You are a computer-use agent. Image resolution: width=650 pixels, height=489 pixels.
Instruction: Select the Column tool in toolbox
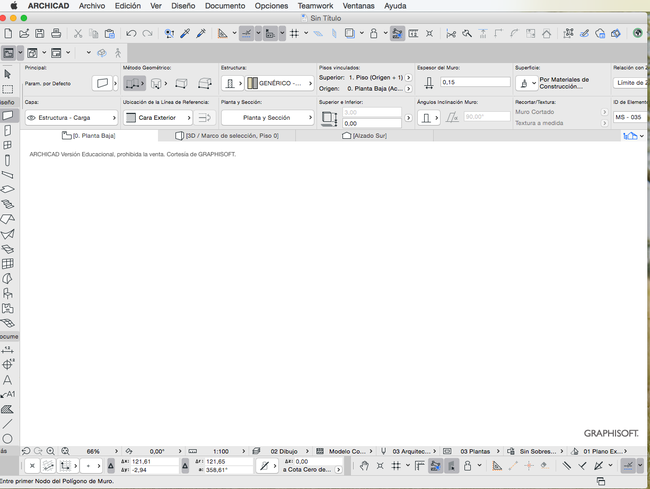pyautogui.click(x=7, y=160)
